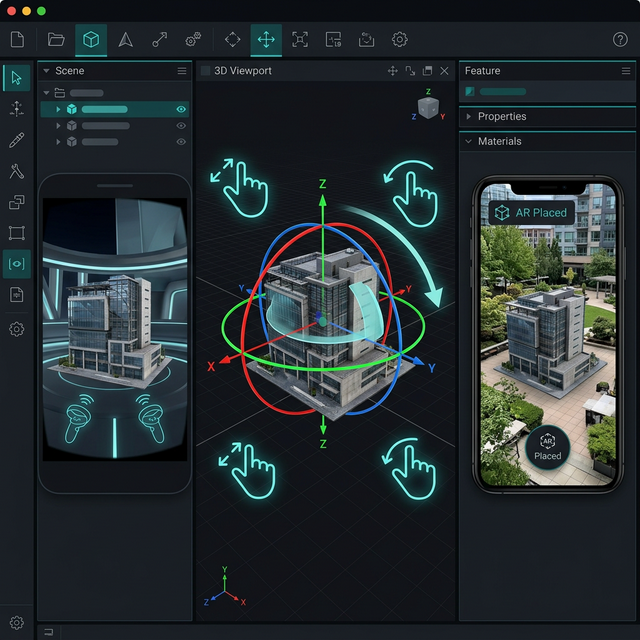Click the round AR Placed badge
This screenshot has height=640, width=640.
click(547, 445)
